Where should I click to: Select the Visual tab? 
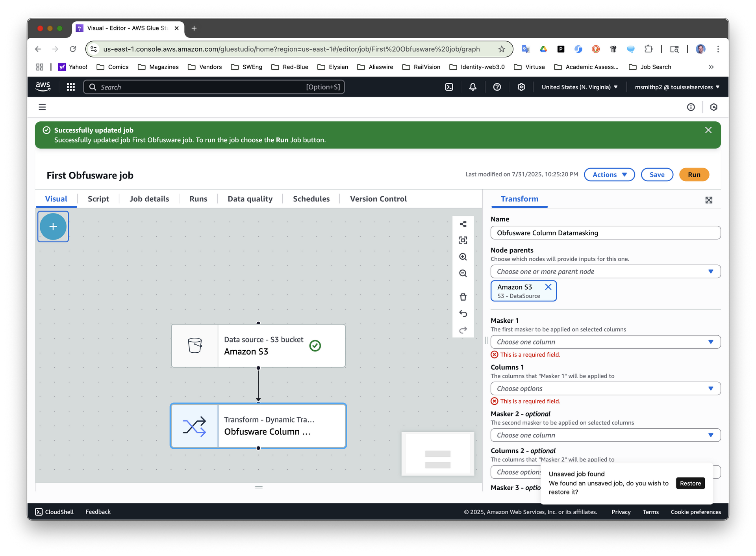[56, 199]
